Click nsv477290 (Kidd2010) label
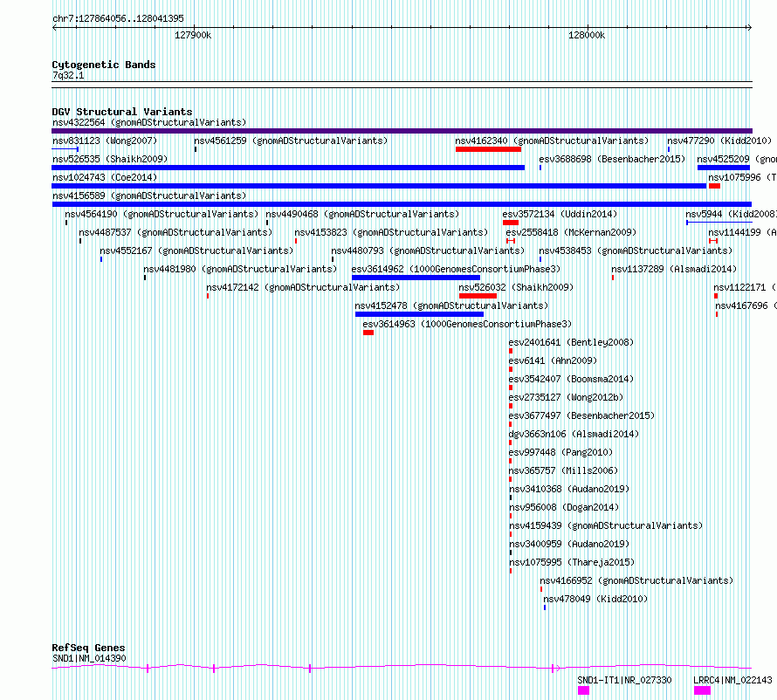The image size is (777, 700). point(719,141)
